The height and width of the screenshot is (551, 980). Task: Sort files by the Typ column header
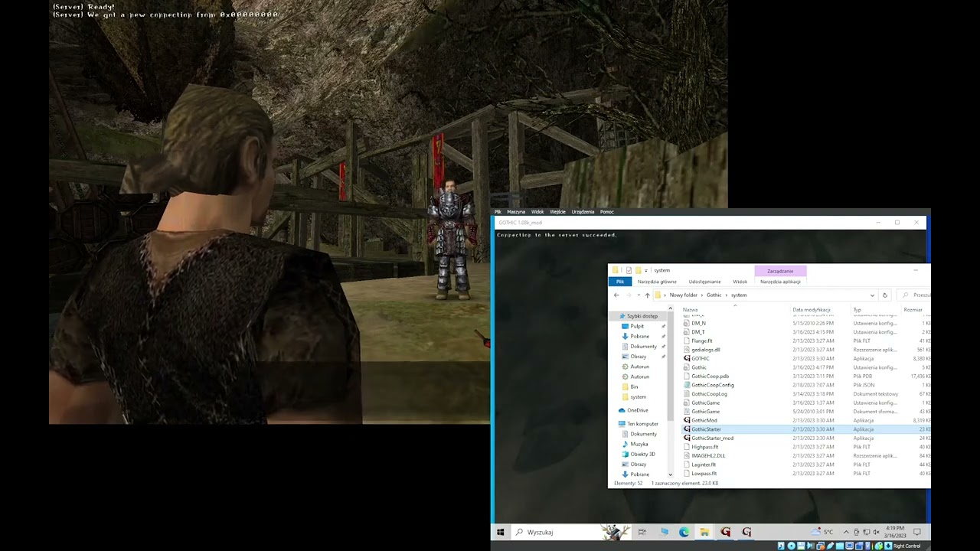(x=857, y=310)
